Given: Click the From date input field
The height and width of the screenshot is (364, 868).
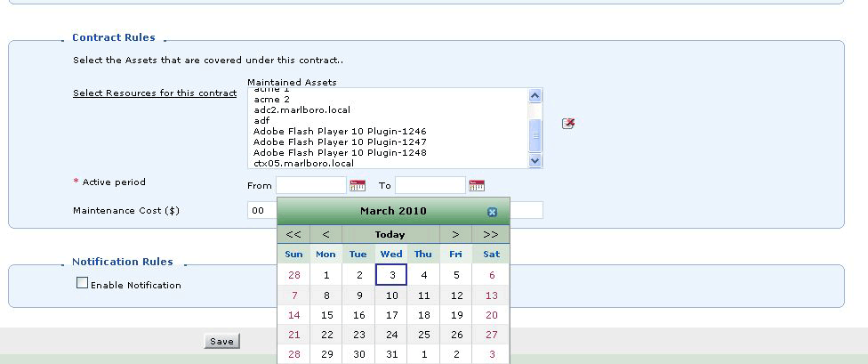Looking at the screenshot, I should [x=311, y=185].
